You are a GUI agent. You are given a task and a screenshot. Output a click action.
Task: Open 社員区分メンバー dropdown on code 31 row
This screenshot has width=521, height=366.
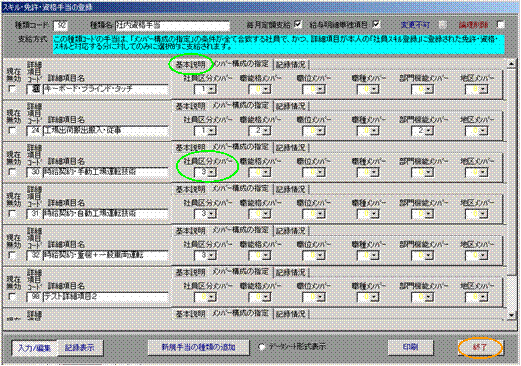212,214
